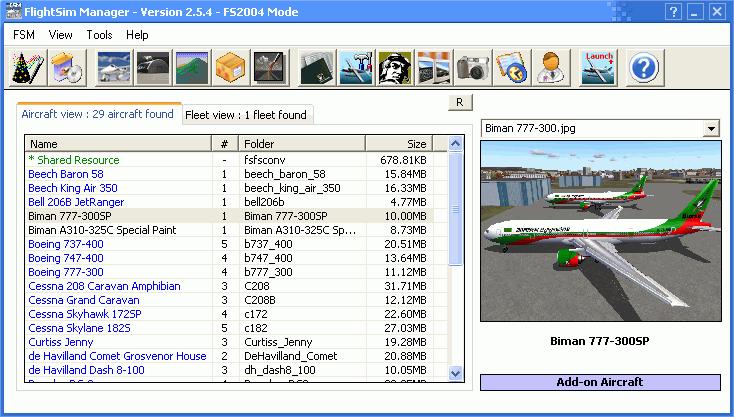Screen dimensions: 734x417
Task: Open the Help menu
Action: pyautogui.click(x=137, y=35)
